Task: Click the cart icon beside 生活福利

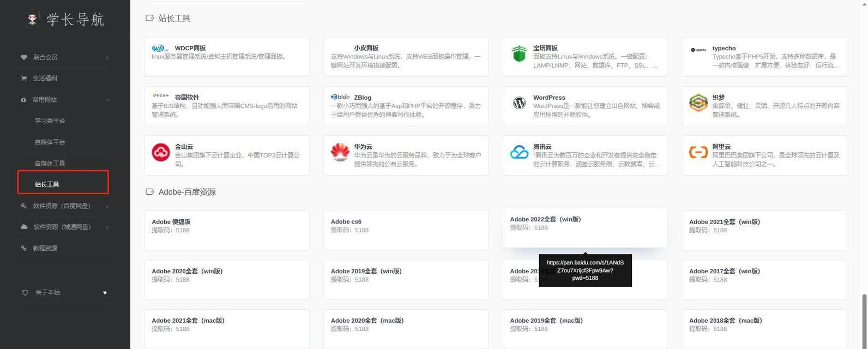Action: pyautogui.click(x=23, y=79)
